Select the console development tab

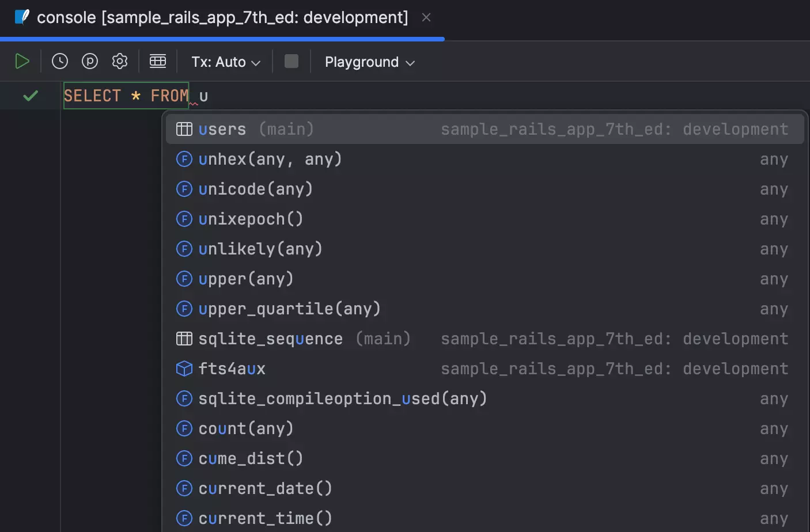pos(219,17)
